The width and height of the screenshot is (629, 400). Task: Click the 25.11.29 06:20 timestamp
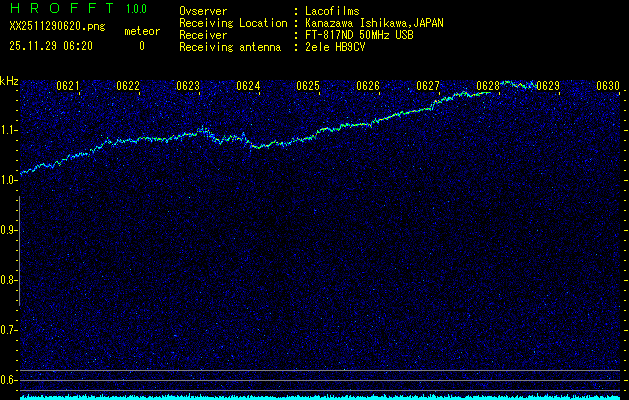pos(51,46)
